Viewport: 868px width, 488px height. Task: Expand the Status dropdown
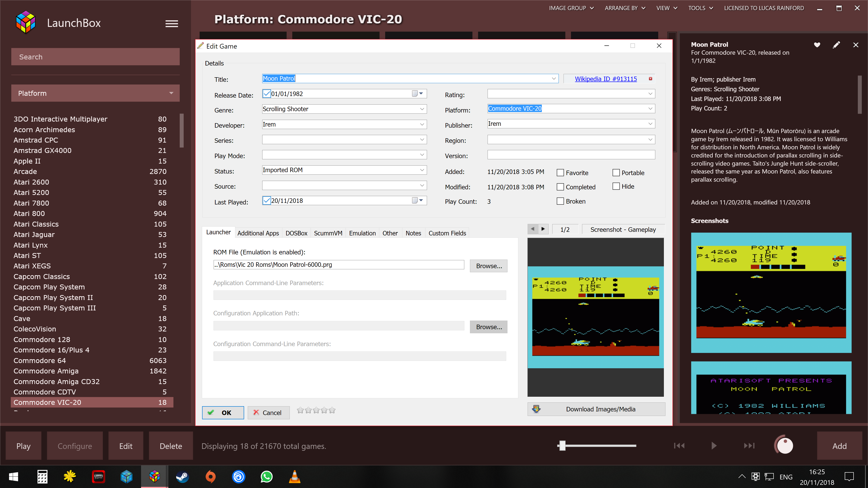tap(422, 170)
